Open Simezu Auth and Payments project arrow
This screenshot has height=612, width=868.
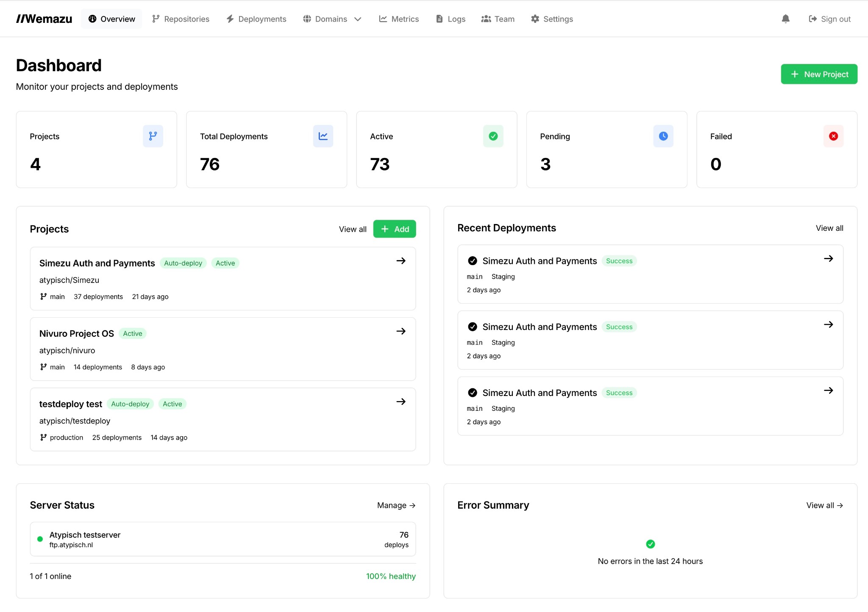click(401, 261)
